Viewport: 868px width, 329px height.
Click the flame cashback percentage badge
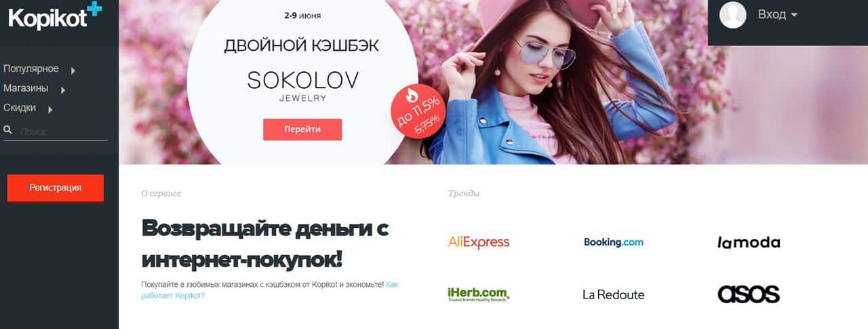coord(418,111)
